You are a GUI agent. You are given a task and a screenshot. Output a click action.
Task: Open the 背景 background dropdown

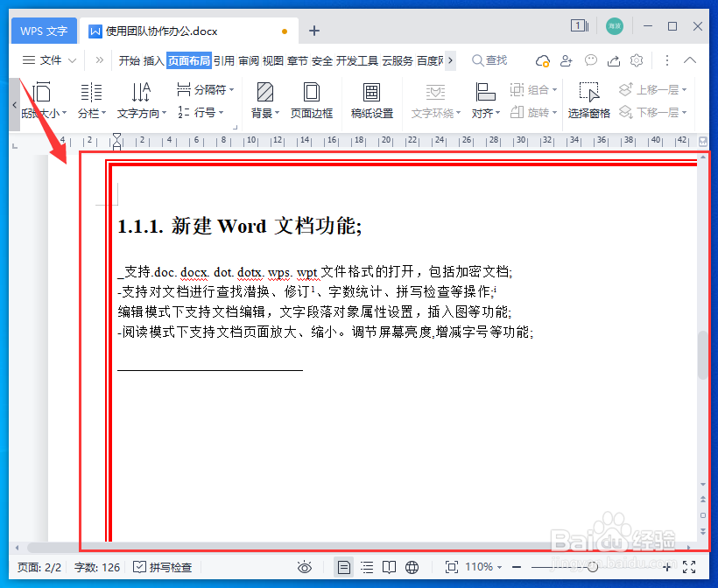click(x=264, y=101)
